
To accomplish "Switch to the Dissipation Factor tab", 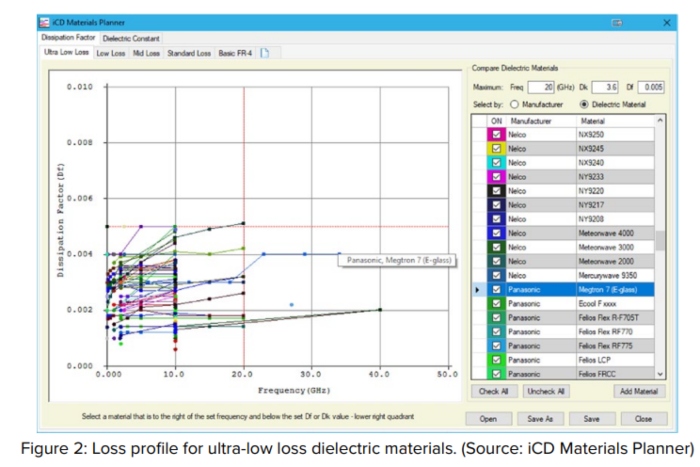I will click(x=68, y=38).
